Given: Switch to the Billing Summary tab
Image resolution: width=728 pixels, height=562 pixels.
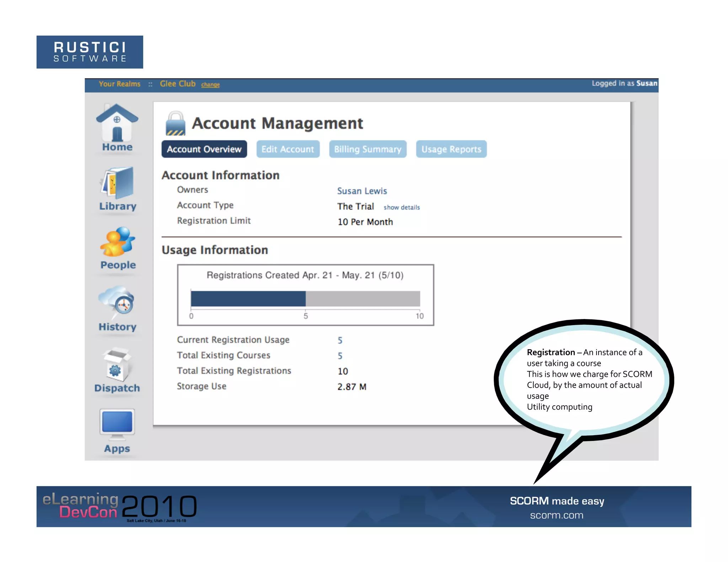Looking at the screenshot, I should (368, 149).
